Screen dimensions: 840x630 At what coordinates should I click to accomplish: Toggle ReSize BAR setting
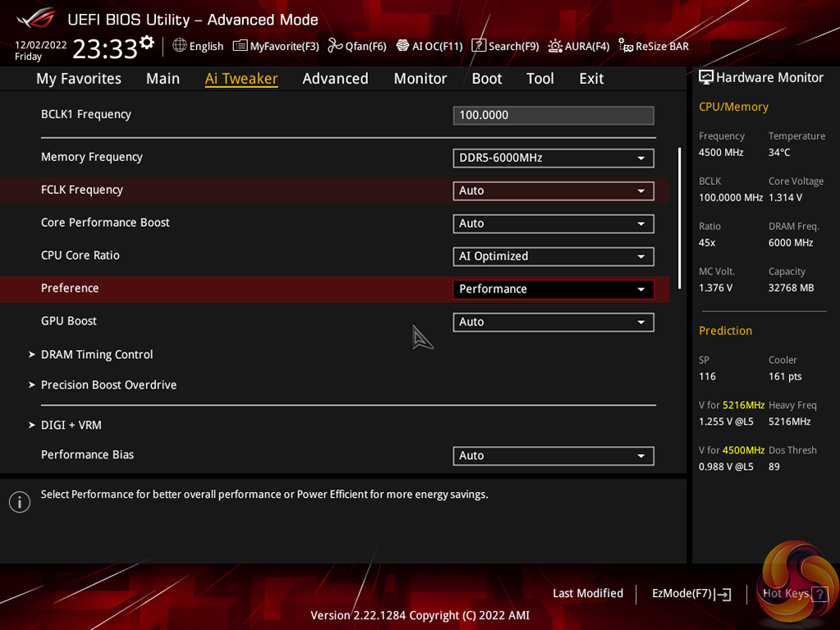point(654,46)
